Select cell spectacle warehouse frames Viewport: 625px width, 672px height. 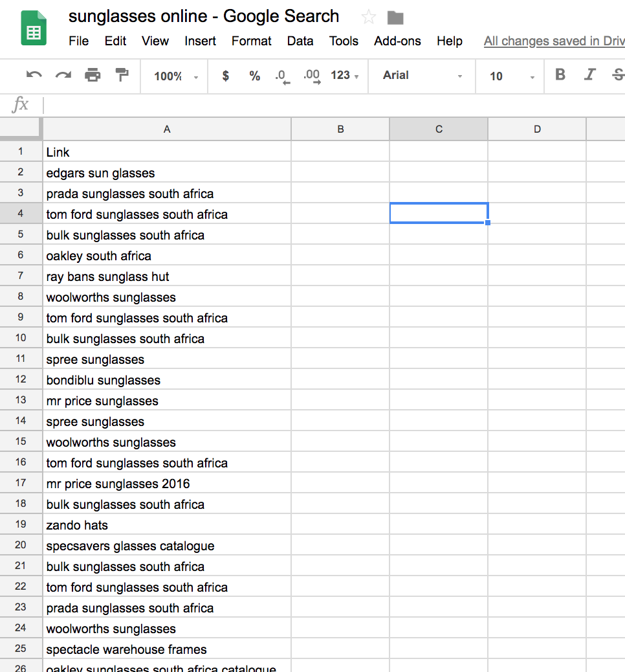click(x=167, y=649)
